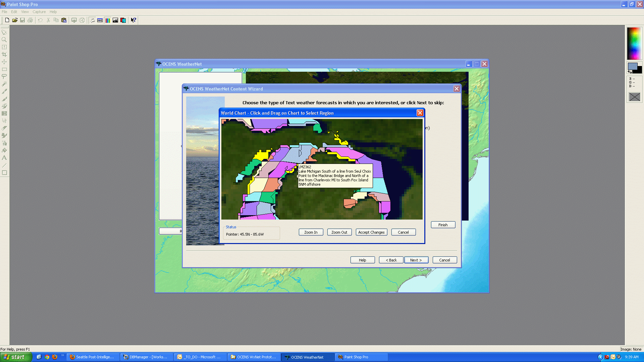
Task: Select the Preset Shapes rectangle tool
Action: tap(4, 172)
